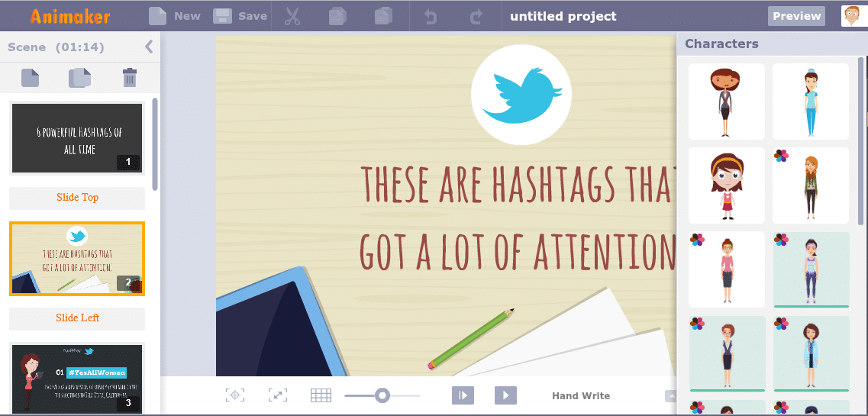Click the Cut scissors icon
This screenshot has width=868, height=416.
click(x=292, y=16)
